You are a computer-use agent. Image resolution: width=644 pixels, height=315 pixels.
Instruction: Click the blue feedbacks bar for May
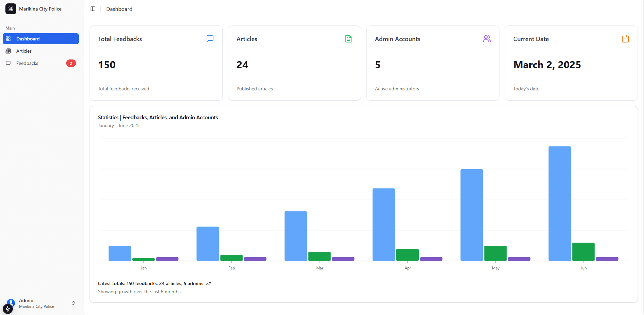(472, 215)
